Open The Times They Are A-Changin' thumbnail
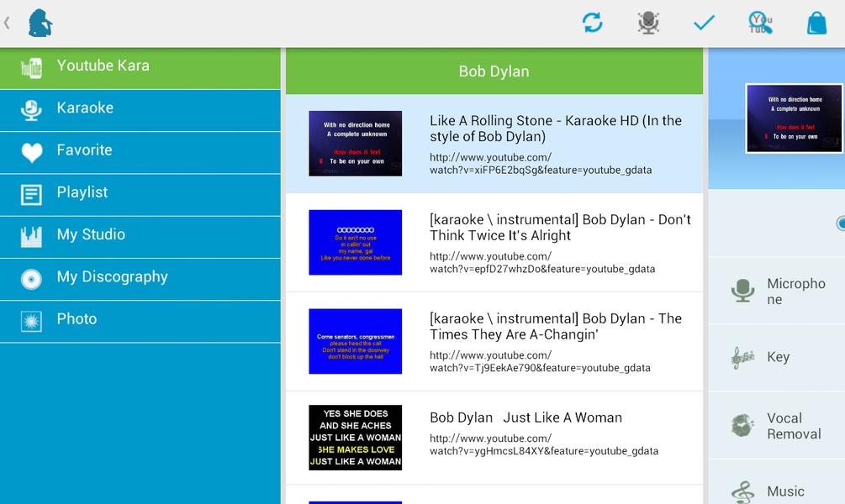Screen dimensions: 845x504 point(355,341)
